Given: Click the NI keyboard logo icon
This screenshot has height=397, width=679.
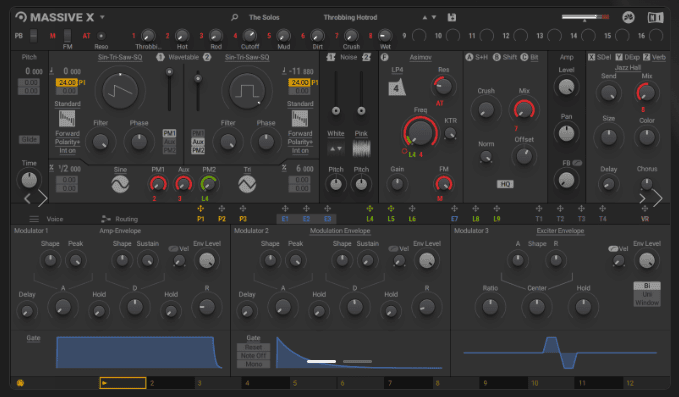Looking at the screenshot, I should tap(656, 17).
